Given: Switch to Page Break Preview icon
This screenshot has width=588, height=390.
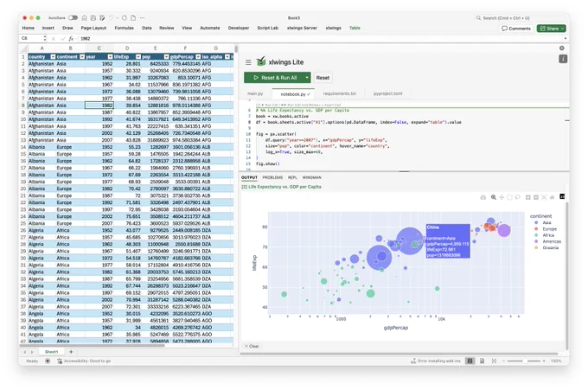Looking at the screenshot, I should (x=494, y=361).
